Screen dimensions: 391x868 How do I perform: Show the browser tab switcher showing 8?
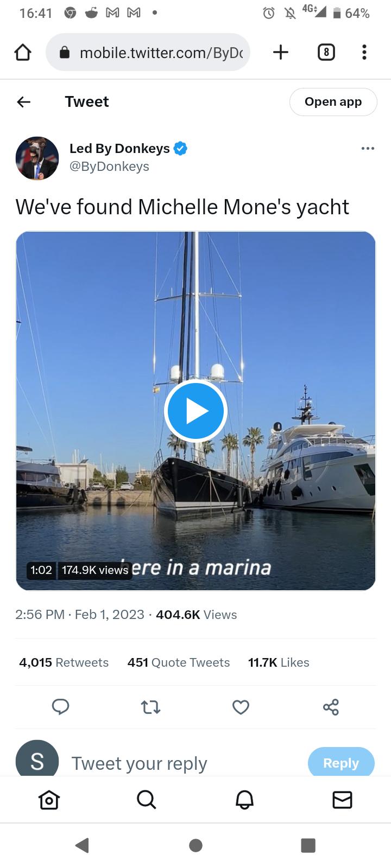(x=326, y=52)
